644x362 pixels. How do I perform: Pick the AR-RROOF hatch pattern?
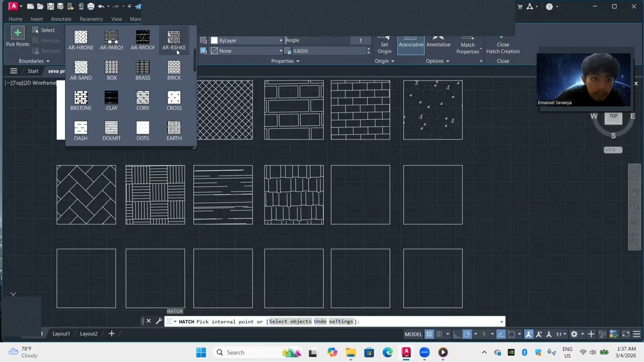(142, 40)
